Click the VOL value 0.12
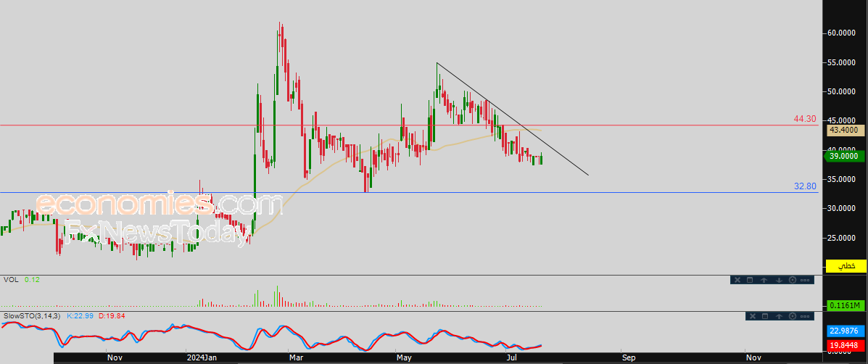868x364 pixels. click(33, 280)
